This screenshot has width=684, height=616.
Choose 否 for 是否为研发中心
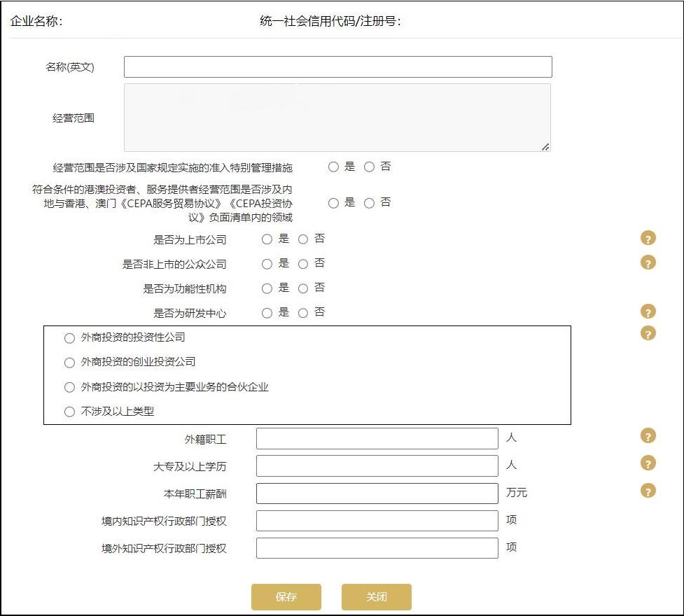click(x=302, y=312)
